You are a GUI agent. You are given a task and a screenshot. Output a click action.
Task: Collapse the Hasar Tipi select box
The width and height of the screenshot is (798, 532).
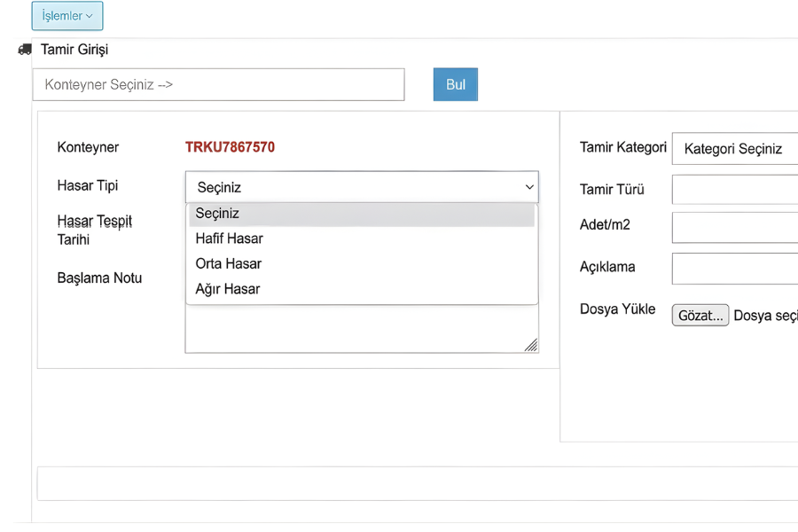coord(355,187)
